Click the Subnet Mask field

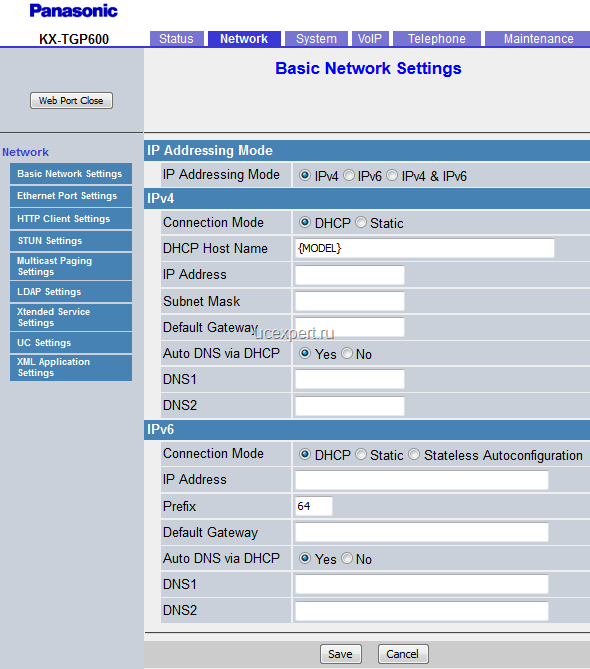pyautogui.click(x=349, y=302)
